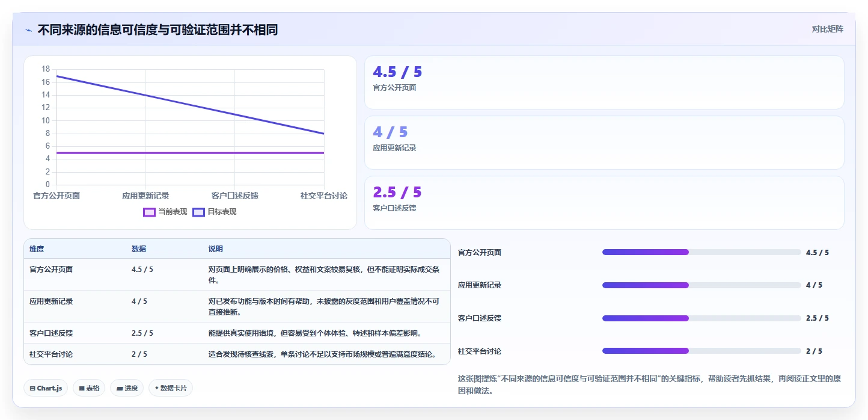Click the 官方公开页面 chart axis label

tap(57, 196)
